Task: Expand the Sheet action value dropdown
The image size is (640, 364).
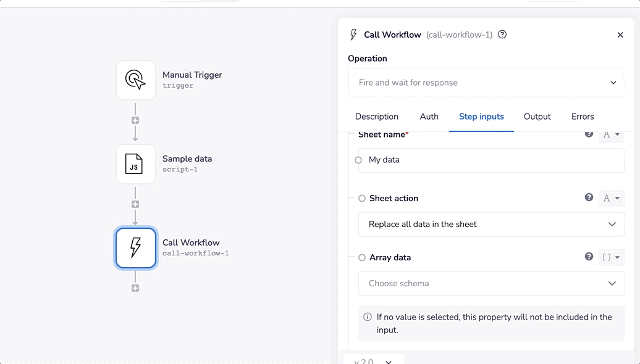Action: (x=491, y=225)
